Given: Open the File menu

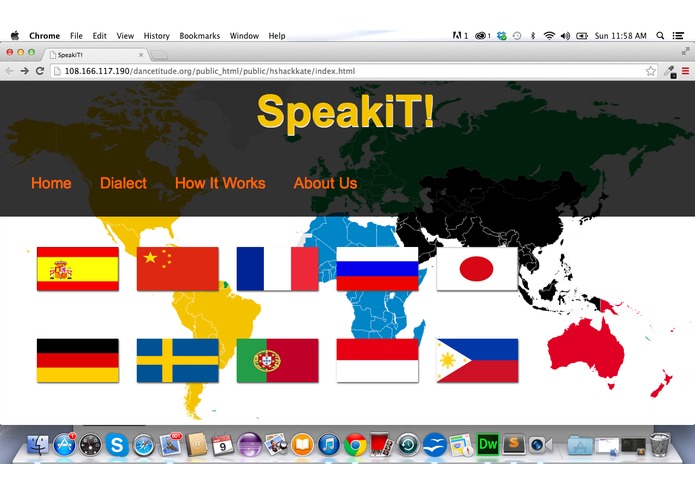Looking at the screenshot, I should pyautogui.click(x=76, y=35).
